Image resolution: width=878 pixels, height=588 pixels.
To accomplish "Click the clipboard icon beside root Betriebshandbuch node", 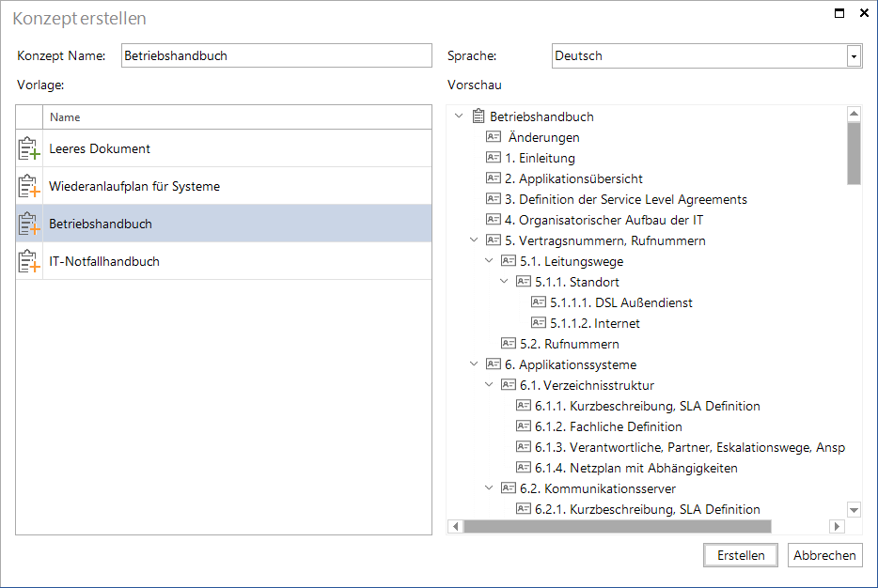I will coord(478,116).
